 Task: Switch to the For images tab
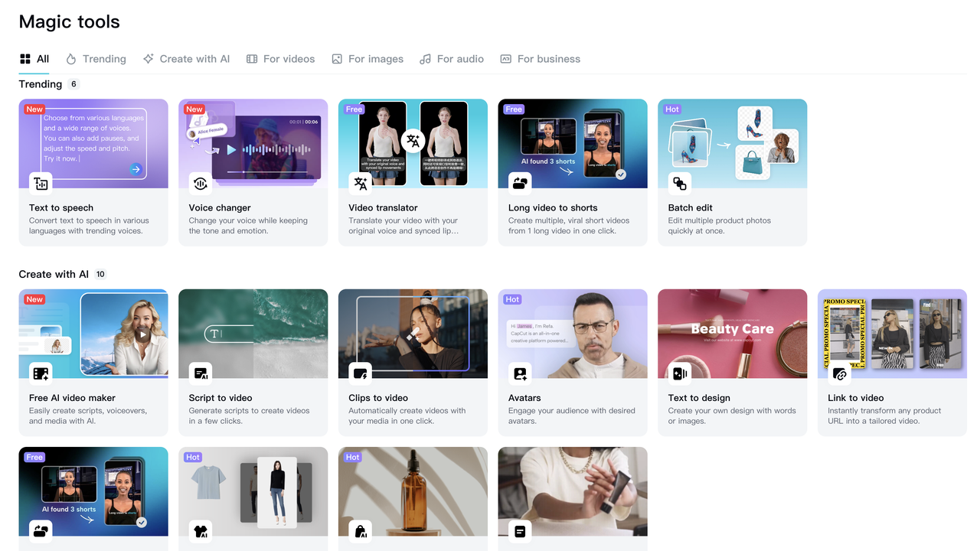click(367, 59)
